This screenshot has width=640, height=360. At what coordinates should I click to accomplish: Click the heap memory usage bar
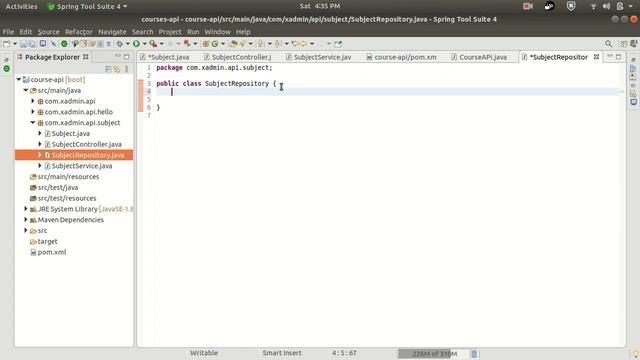tap(433, 354)
